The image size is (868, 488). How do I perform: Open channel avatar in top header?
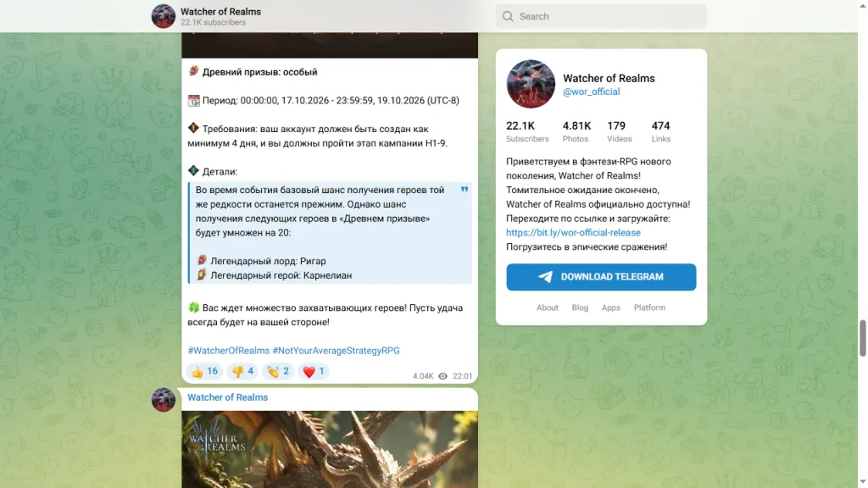[x=164, y=16]
